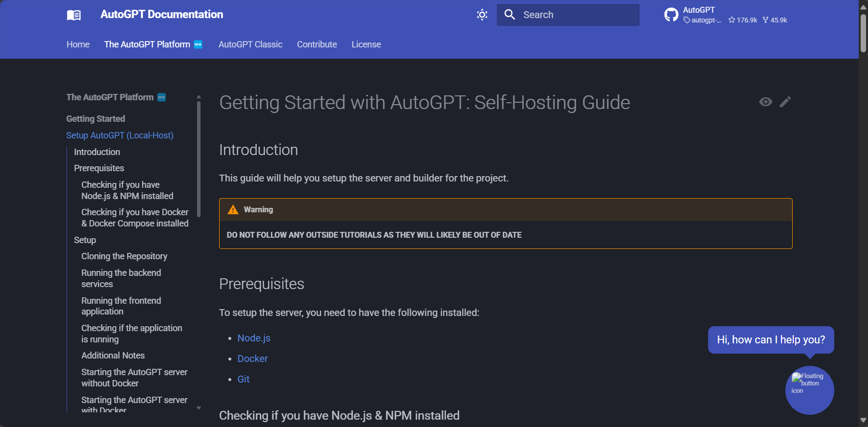The image size is (868, 427).
Task: Click the Node.js prerequisite link
Action: click(254, 338)
